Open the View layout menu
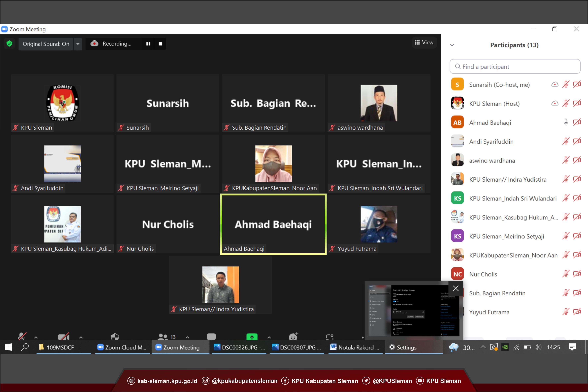Viewport: 588px width, 392px height. tap(424, 43)
